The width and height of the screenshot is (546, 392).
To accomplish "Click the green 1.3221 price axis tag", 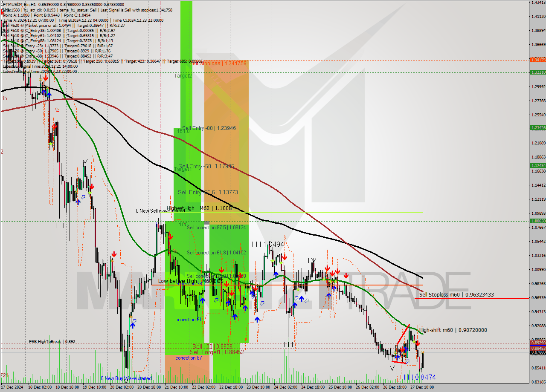I will (537, 72).
